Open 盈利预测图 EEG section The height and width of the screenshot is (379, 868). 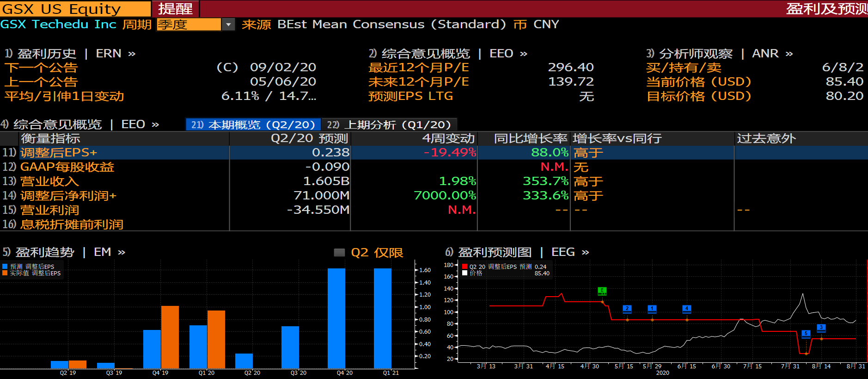pyautogui.click(x=517, y=252)
